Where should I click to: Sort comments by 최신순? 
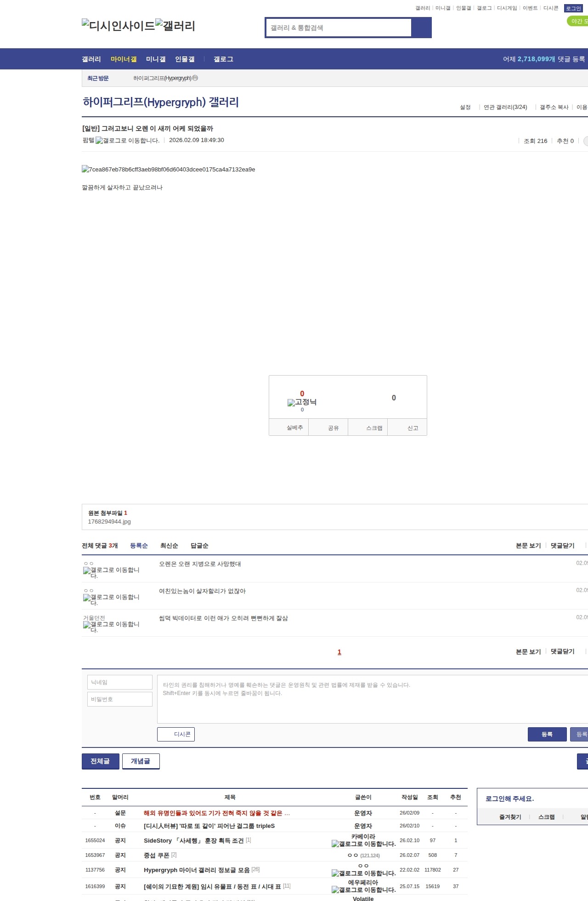pos(169,546)
